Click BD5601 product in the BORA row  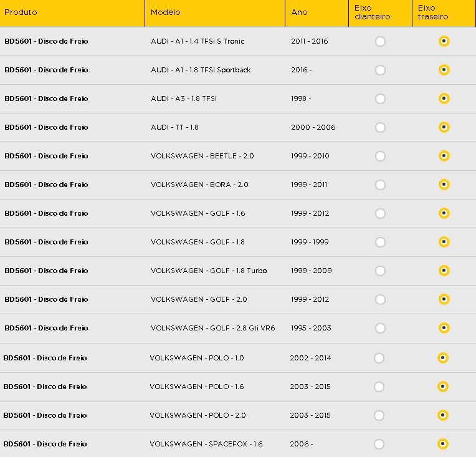(x=46, y=185)
